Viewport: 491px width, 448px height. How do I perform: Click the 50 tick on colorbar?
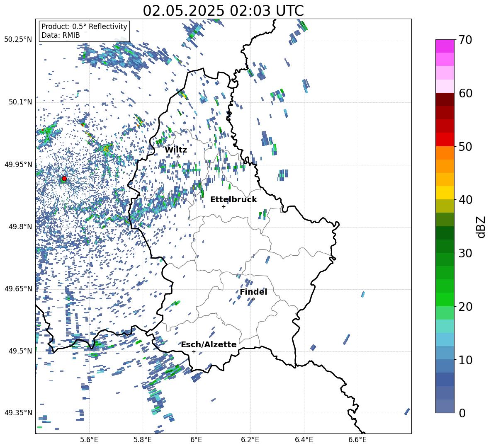pos(465,146)
